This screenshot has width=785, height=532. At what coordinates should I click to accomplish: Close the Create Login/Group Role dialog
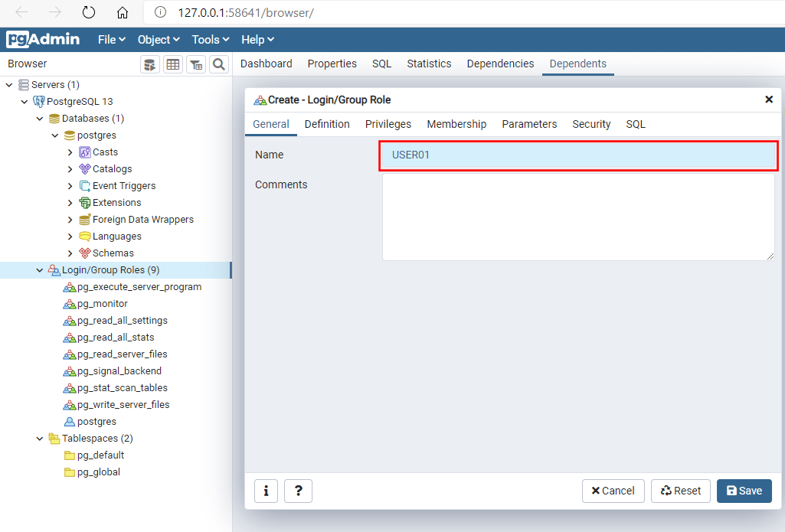(769, 100)
